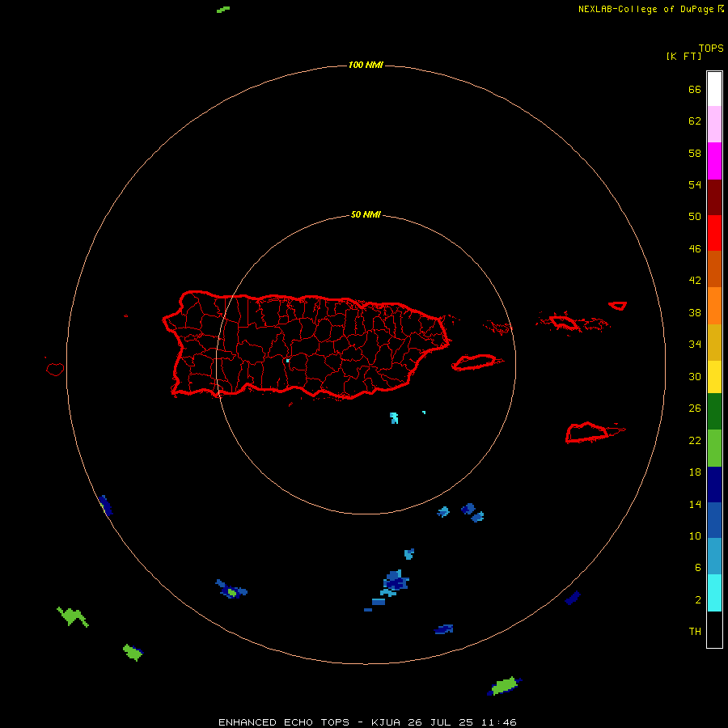Click the magenta swatch at 58 kft
This screenshot has height=728, width=728.
click(x=714, y=161)
